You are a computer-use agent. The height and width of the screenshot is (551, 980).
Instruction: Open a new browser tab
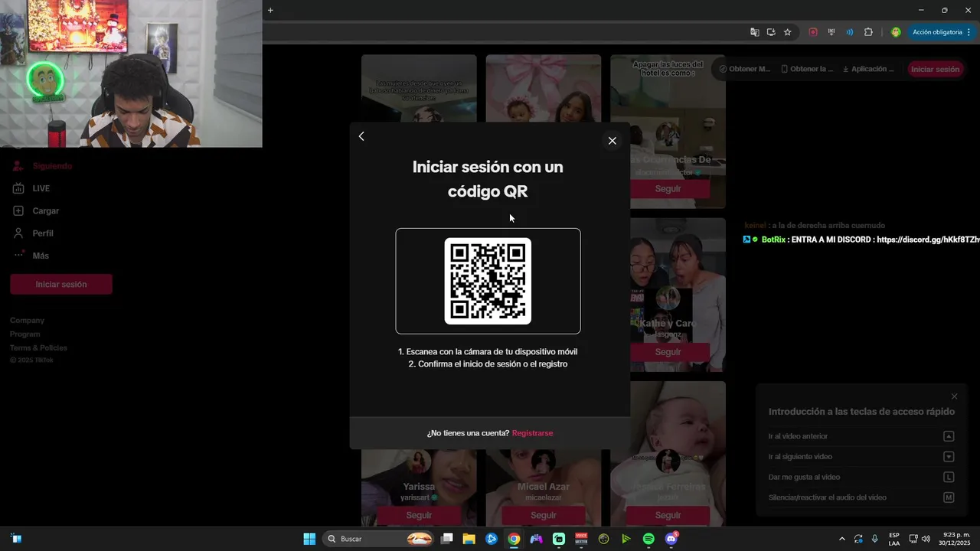point(270,10)
